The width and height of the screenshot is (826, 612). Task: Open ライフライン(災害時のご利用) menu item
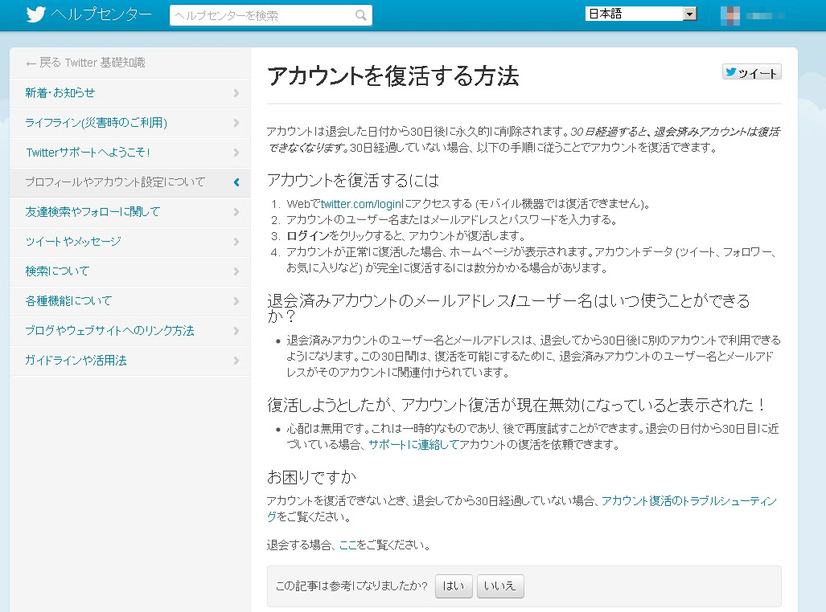(130, 123)
